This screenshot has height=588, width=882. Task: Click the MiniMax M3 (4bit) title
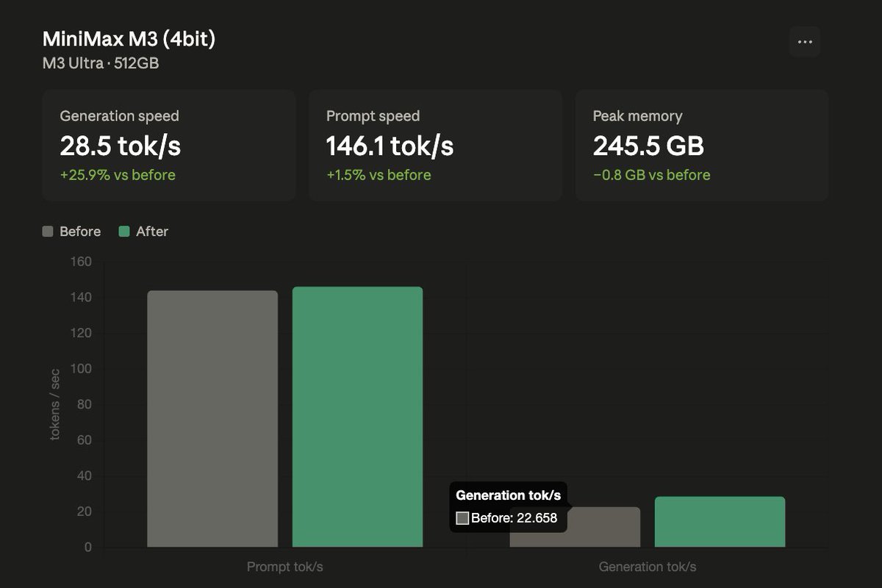129,38
